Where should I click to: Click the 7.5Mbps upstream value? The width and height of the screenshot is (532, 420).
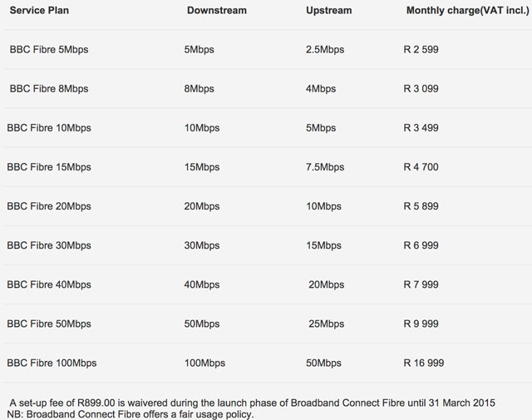pos(325,167)
